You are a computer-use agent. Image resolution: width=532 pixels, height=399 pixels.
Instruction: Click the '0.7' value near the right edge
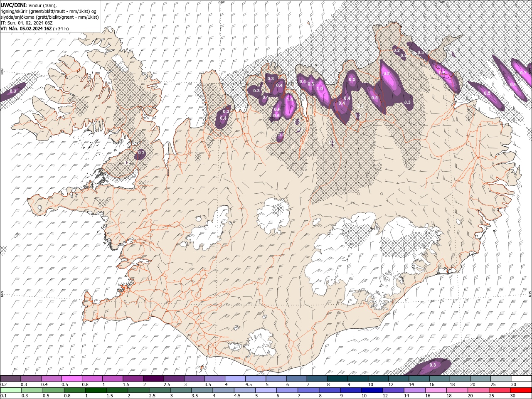pyautogui.click(x=523, y=73)
